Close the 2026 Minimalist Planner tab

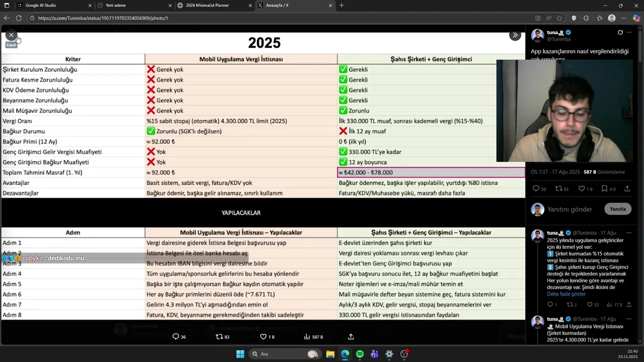[250, 6]
